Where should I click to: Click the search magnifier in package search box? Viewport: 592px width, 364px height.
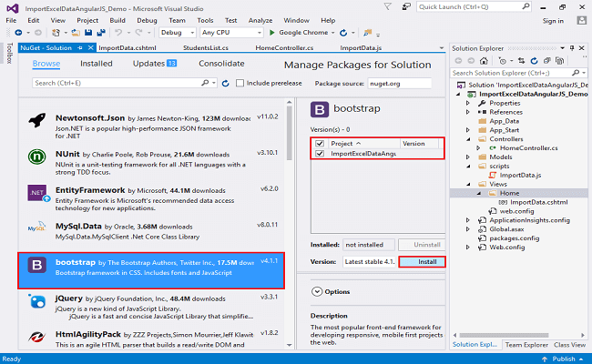coord(205,83)
